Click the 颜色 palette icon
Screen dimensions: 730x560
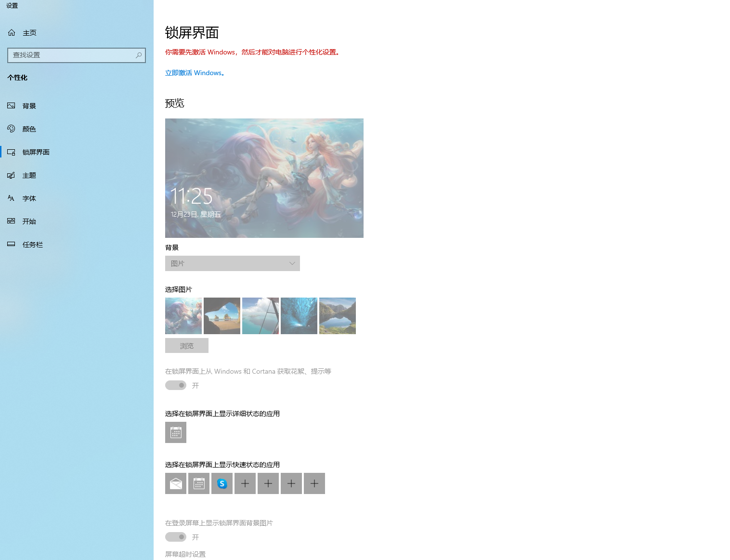(11, 129)
